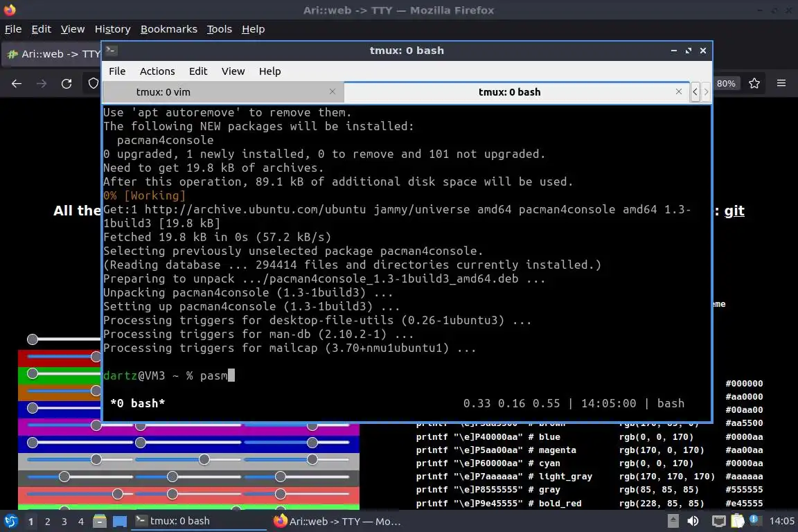This screenshot has height=532, width=798.
Task: Close the 'tmux: 0 vim' terminal tab
Action: [332, 91]
